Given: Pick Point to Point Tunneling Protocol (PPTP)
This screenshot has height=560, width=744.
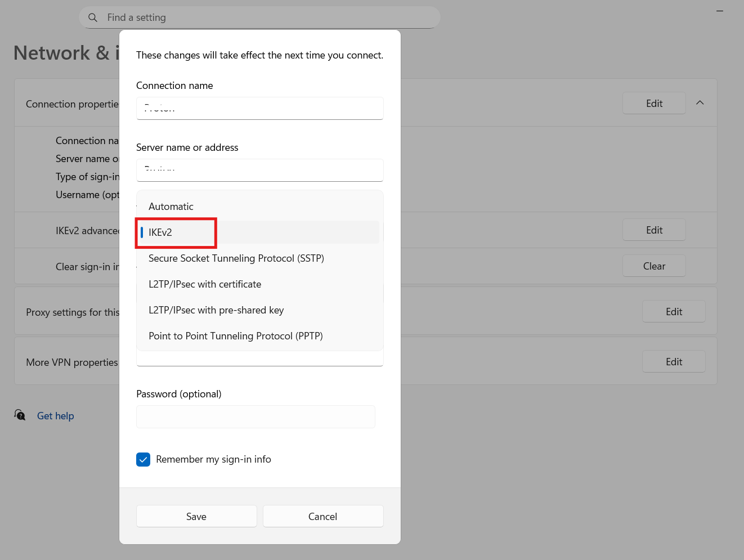Looking at the screenshot, I should tap(235, 335).
